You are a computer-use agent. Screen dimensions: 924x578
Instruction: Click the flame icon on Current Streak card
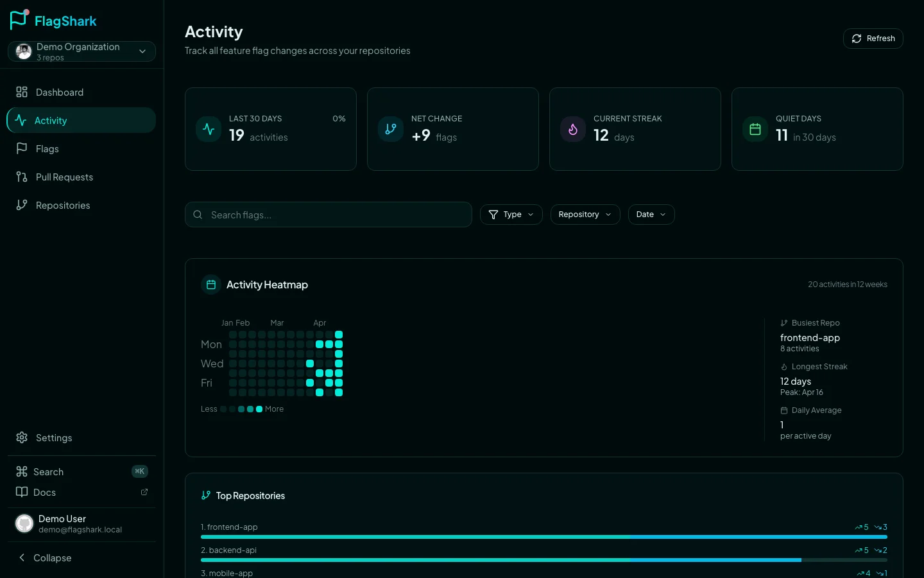[x=573, y=129]
